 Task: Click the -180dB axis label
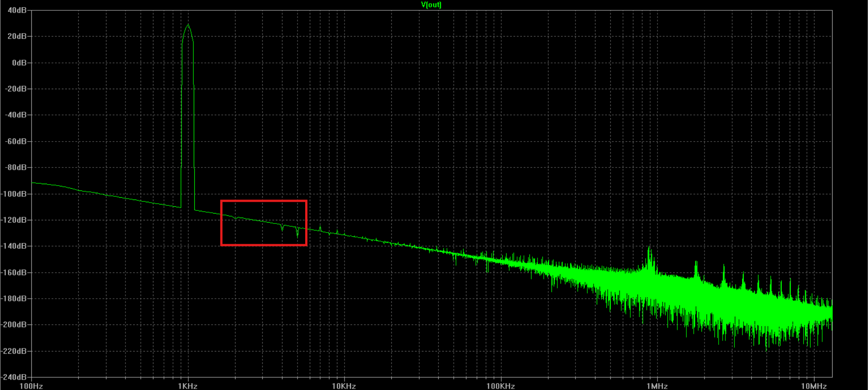(x=14, y=299)
